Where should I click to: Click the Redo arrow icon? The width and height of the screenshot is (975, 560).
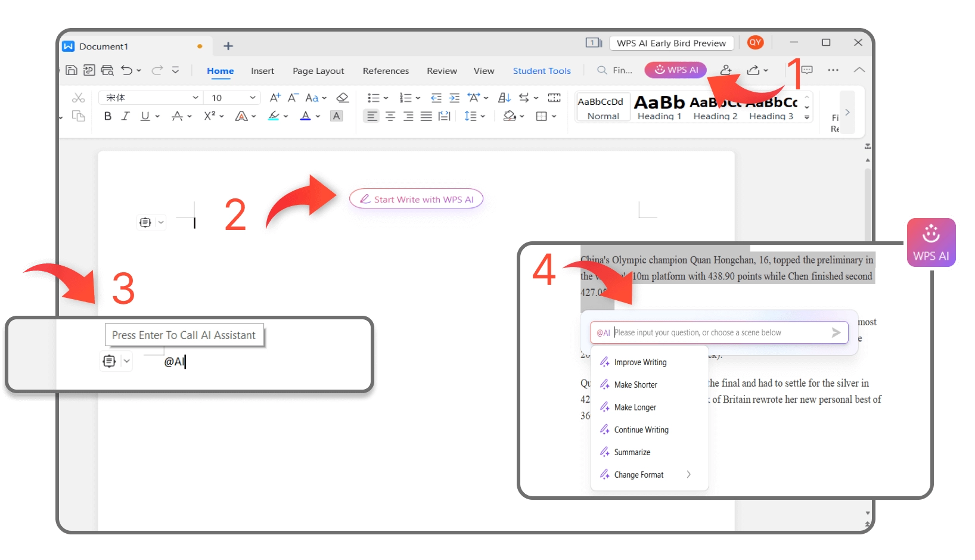pos(157,70)
